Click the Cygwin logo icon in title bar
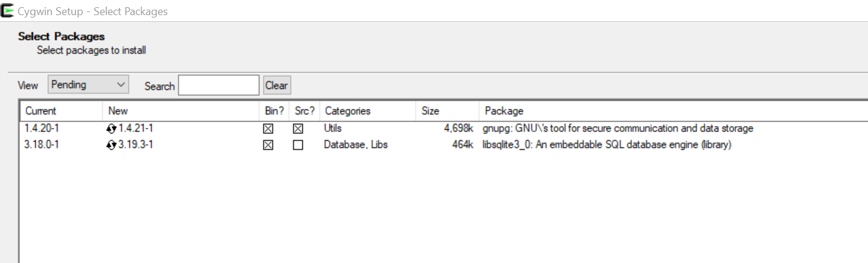The width and height of the screenshot is (868, 263). click(8, 11)
